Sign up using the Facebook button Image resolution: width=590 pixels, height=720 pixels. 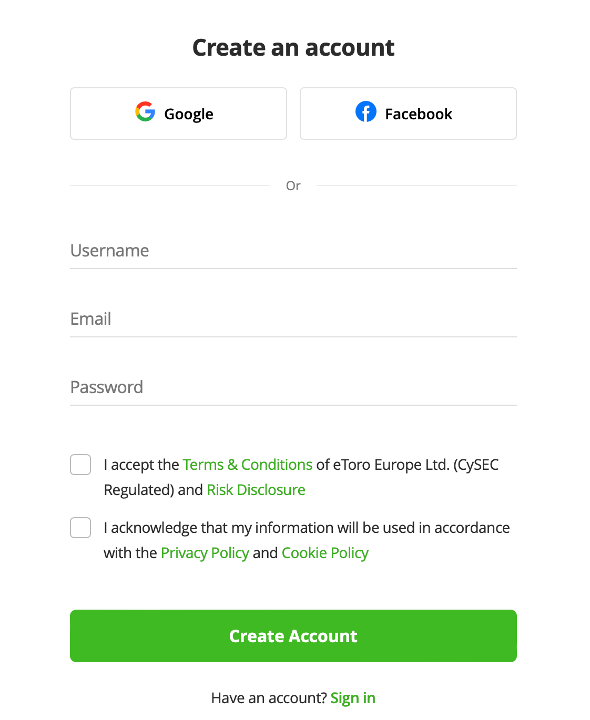point(408,113)
